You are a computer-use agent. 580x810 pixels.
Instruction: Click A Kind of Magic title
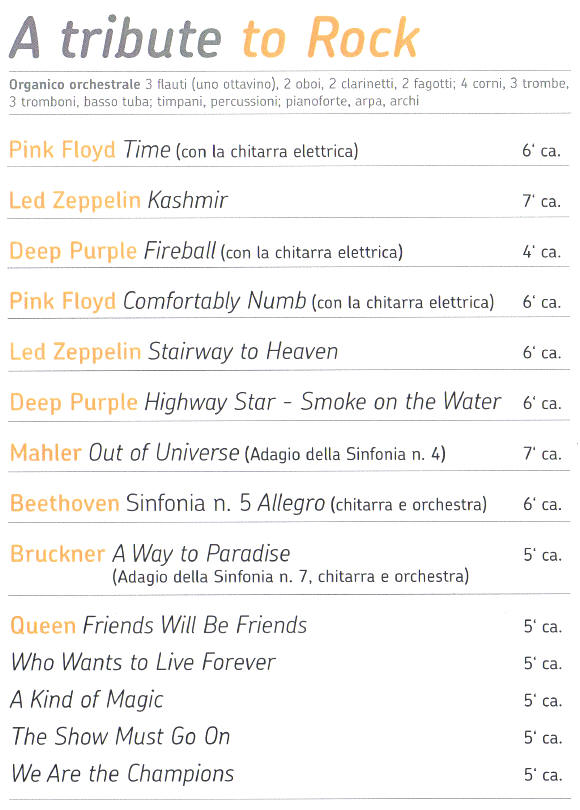[x=87, y=699]
